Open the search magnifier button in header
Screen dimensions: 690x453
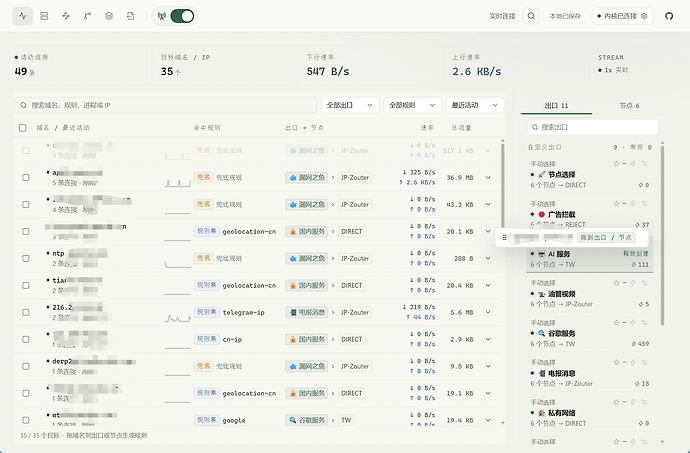[x=531, y=16]
